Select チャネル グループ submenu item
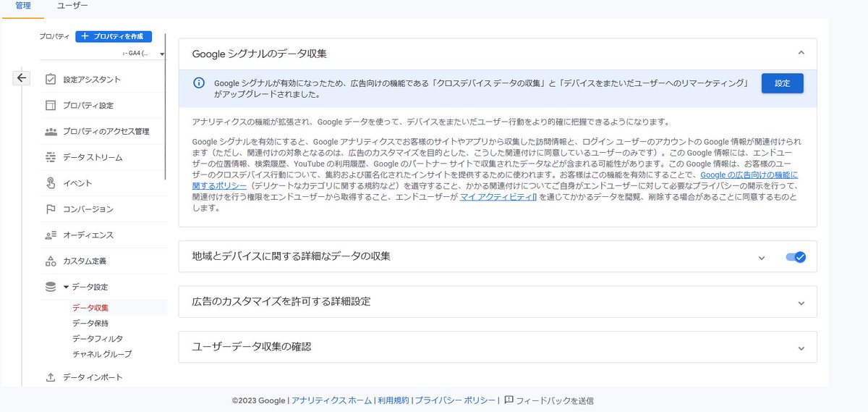 102,354
